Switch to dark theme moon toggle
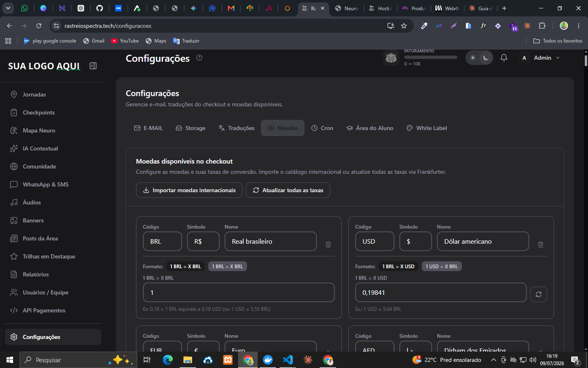The image size is (588, 368). [x=486, y=58]
